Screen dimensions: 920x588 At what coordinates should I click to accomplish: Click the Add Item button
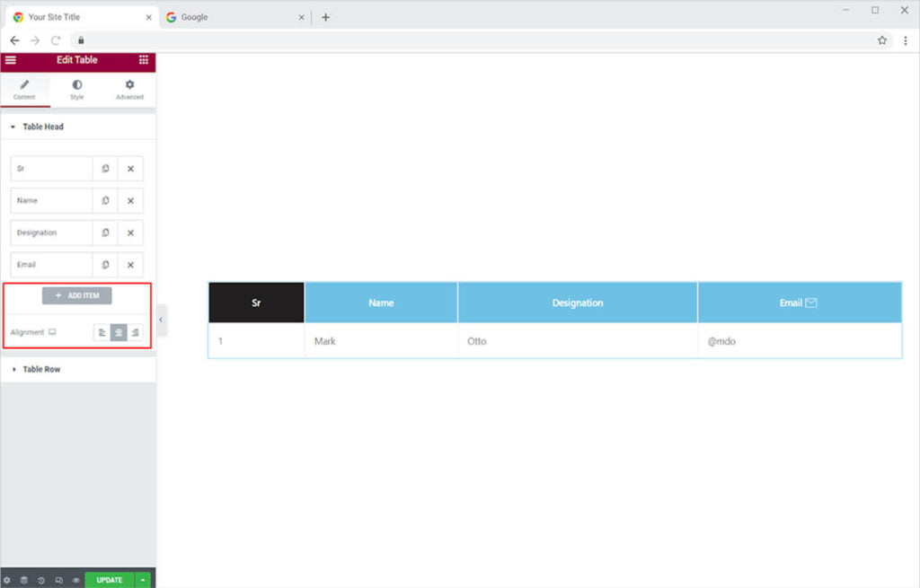point(77,295)
